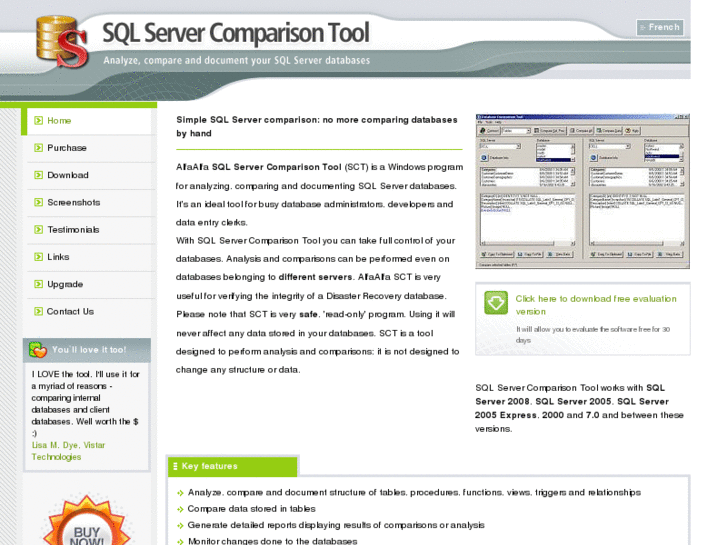The height and width of the screenshot is (545, 727).
Task: Click the green arrow icon beside Contact Us
Action: pos(38,312)
